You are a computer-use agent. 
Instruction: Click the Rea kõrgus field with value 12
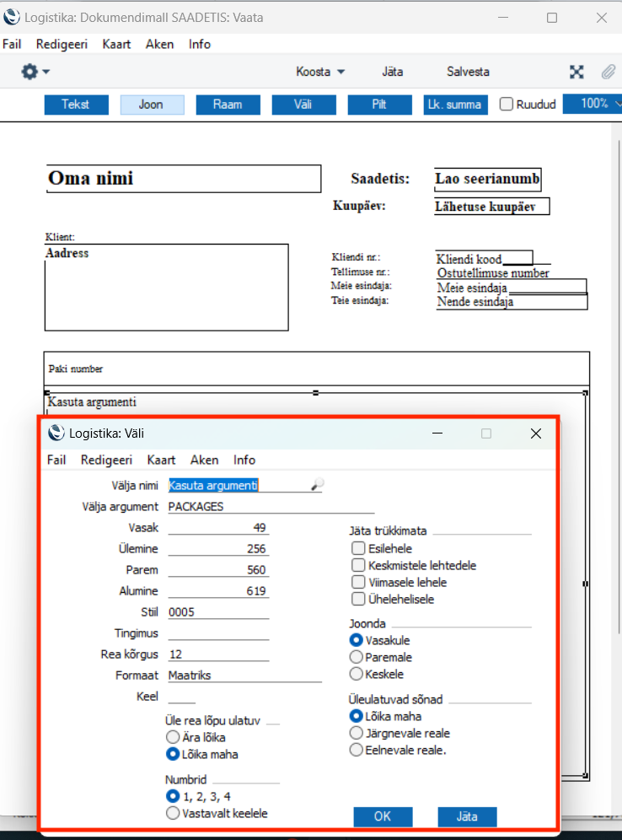218,654
